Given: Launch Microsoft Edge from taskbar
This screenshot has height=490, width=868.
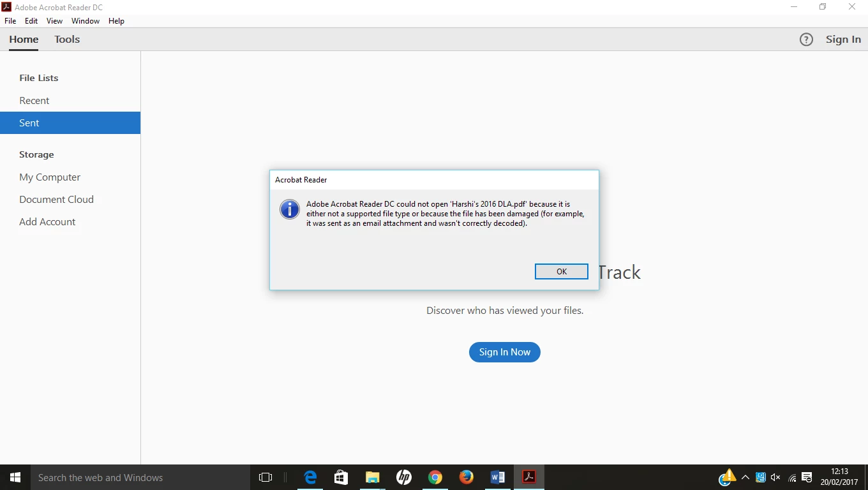Looking at the screenshot, I should (x=311, y=477).
